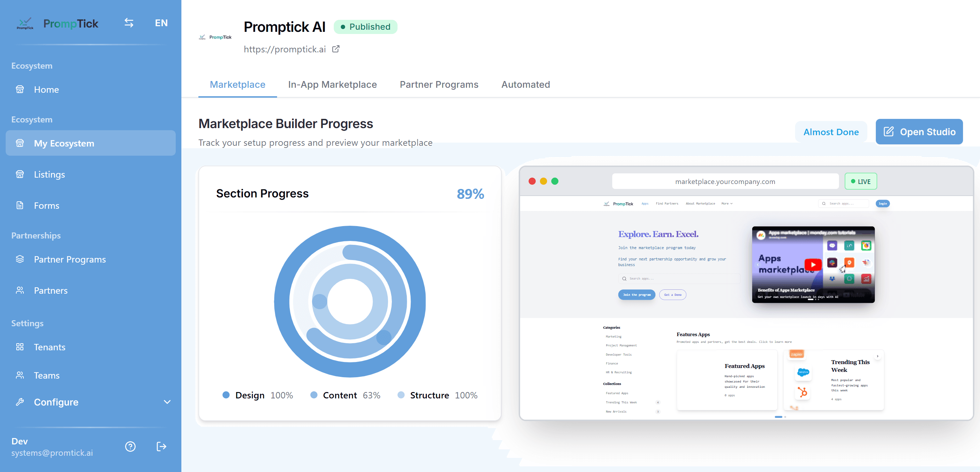This screenshot has width=980, height=472.
Task: Switch to the Automated tab
Action: [x=525, y=84]
